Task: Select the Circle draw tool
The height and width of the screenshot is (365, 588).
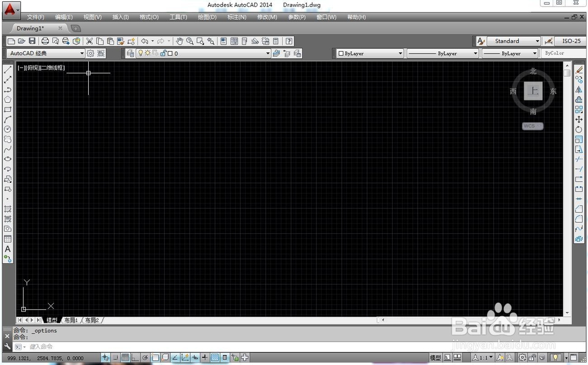Action: (8, 129)
